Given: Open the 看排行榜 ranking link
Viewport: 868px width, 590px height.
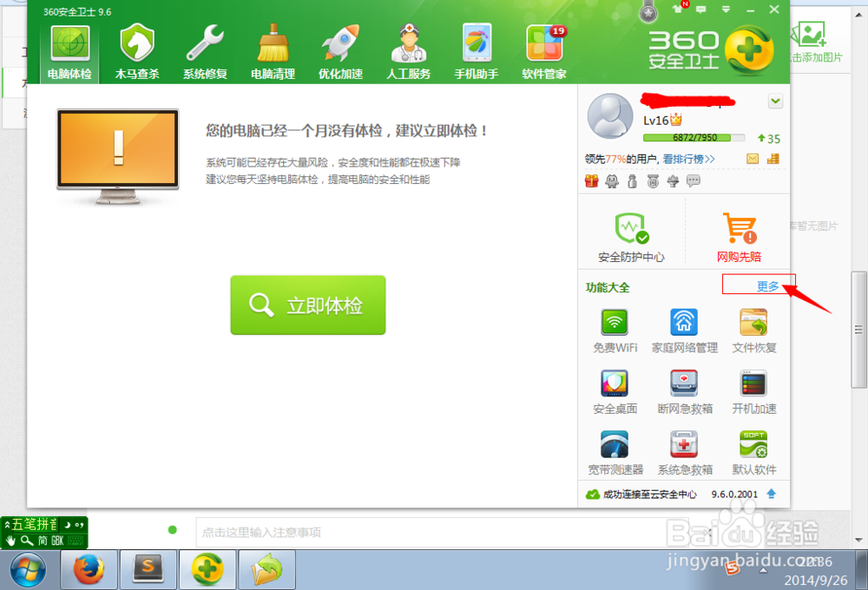Looking at the screenshot, I should point(688,160).
